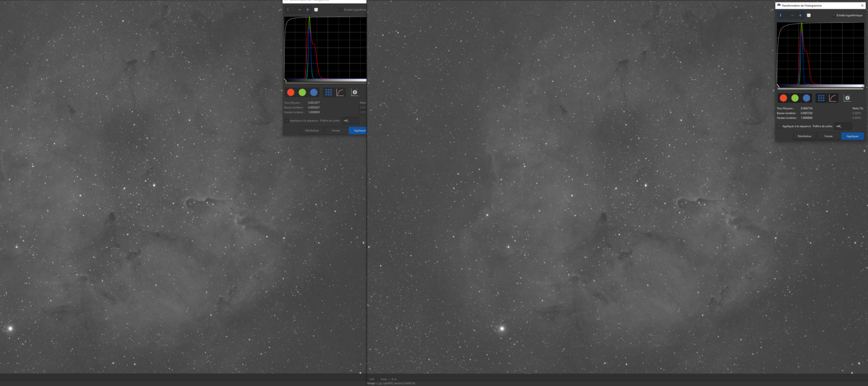Toggle transfer curve display in left histogram dialog
Image resolution: width=868 pixels, height=386 pixels.
click(340, 92)
